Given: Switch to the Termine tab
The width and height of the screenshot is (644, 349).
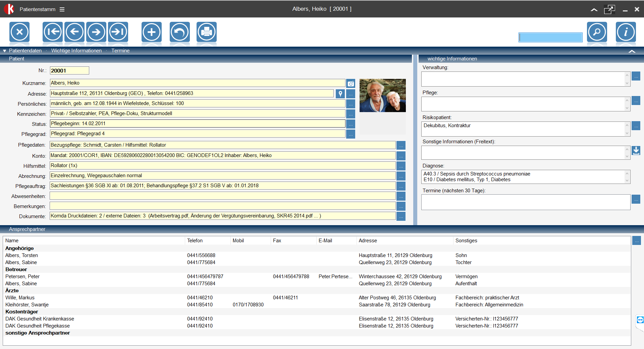Looking at the screenshot, I should (x=120, y=51).
